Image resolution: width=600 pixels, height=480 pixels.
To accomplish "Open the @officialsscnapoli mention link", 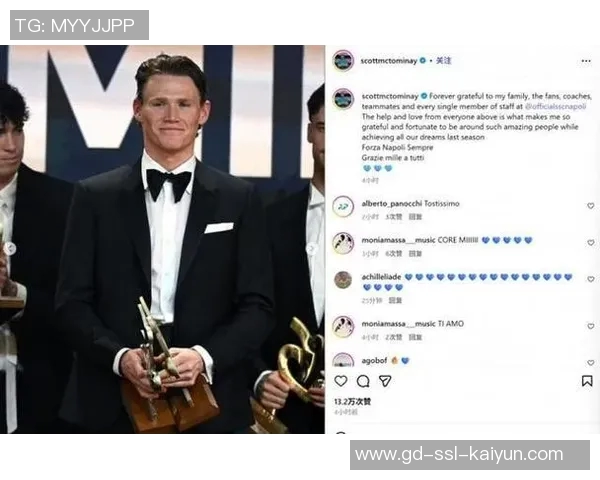I will [x=555, y=106].
